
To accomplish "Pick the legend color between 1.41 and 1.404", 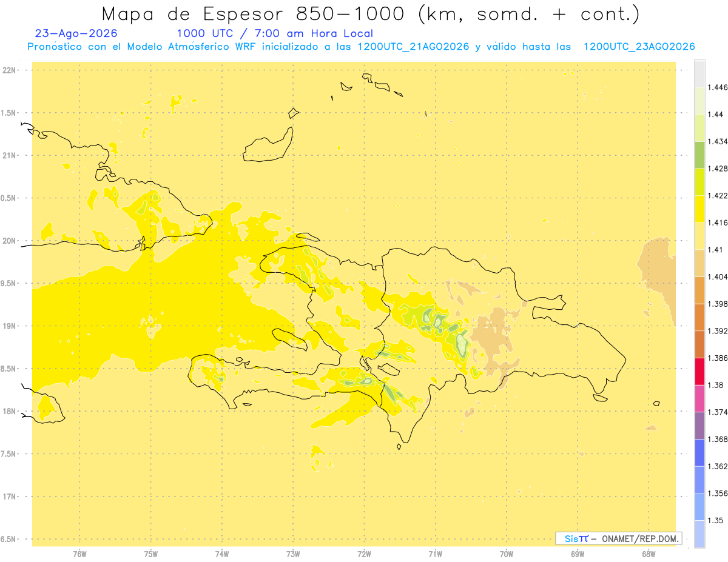I will [x=699, y=263].
